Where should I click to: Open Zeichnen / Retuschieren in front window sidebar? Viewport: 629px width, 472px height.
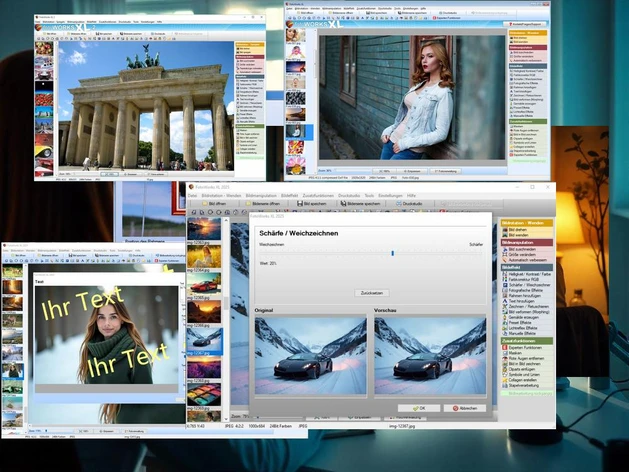527,306
